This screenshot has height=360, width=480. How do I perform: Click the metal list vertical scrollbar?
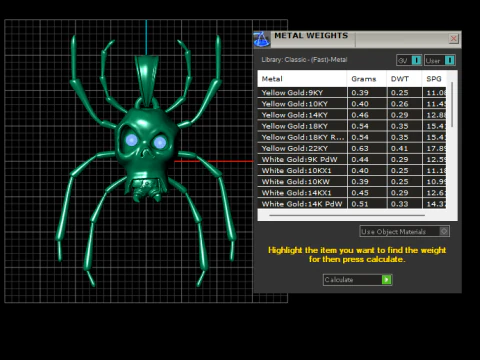click(452, 104)
